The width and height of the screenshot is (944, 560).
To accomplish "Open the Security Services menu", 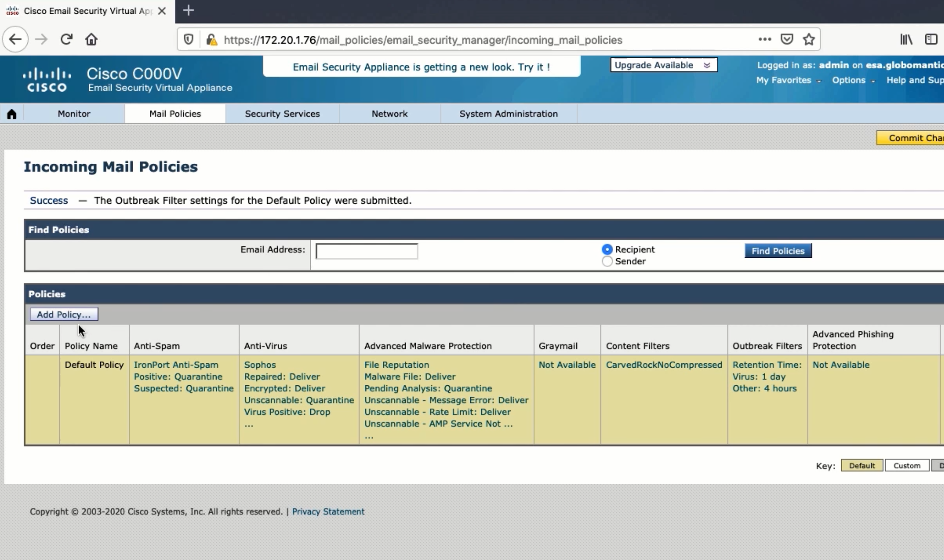I will tap(282, 114).
